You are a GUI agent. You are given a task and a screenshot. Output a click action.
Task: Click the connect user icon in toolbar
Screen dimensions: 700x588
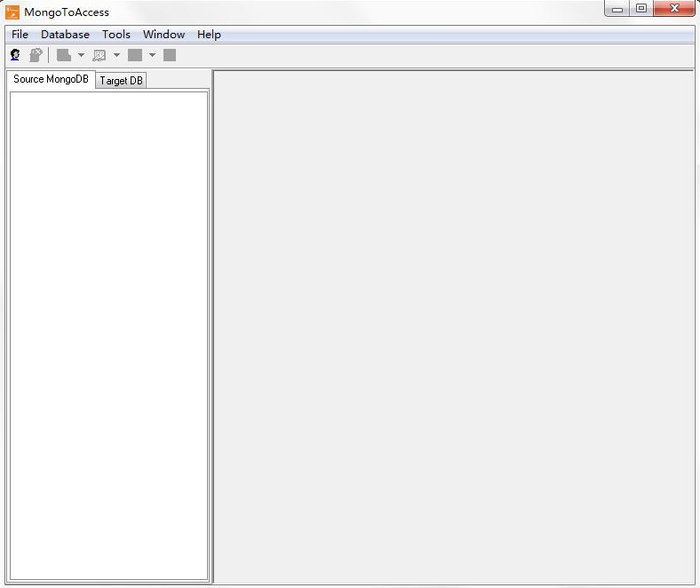[15, 55]
